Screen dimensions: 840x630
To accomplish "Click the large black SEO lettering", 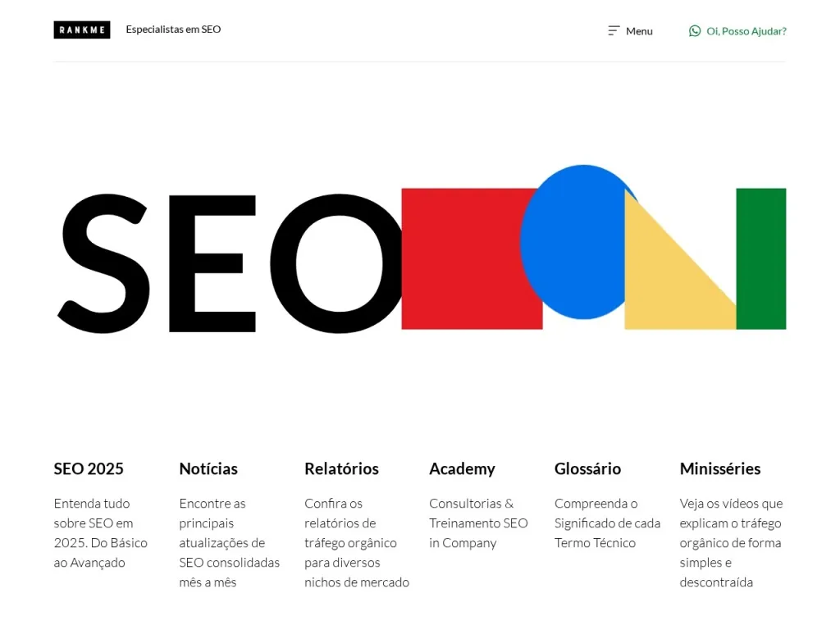I will (231, 263).
